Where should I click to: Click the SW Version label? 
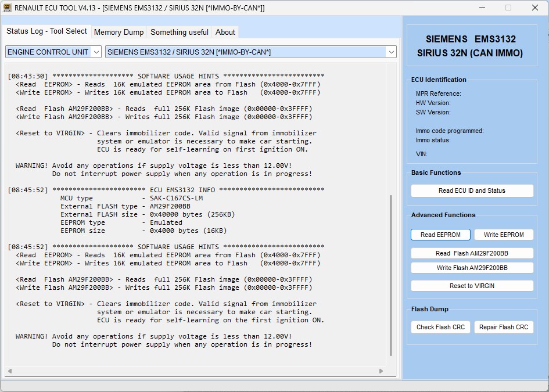[x=433, y=112]
